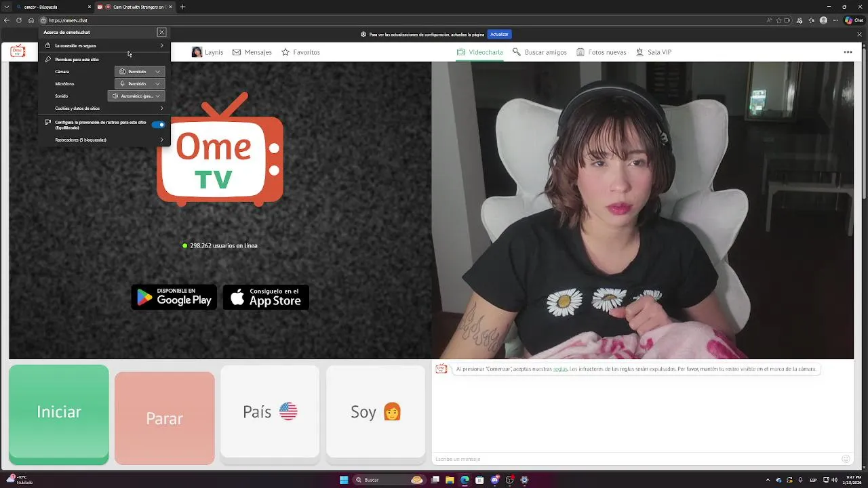The width and height of the screenshot is (868, 488).
Task: Switch to the Videocharla tab
Action: [480, 52]
